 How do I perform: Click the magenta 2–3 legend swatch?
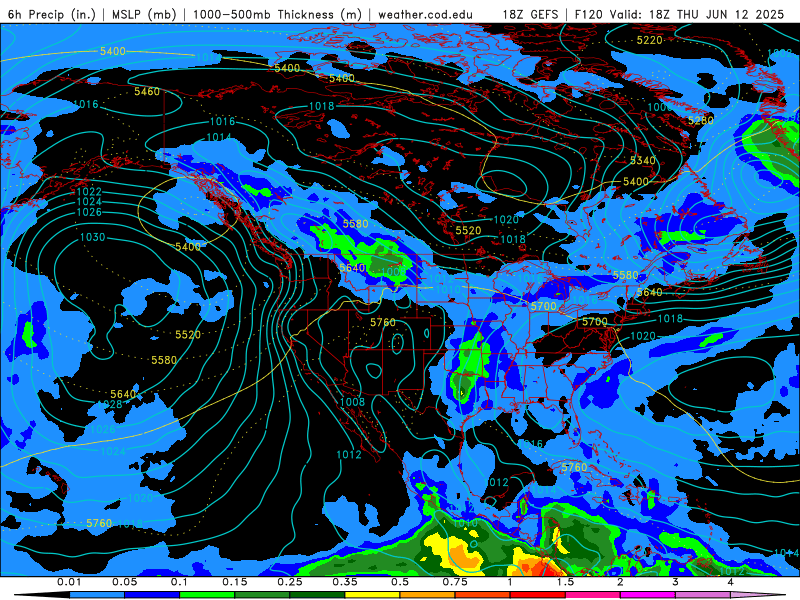click(x=648, y=595)
